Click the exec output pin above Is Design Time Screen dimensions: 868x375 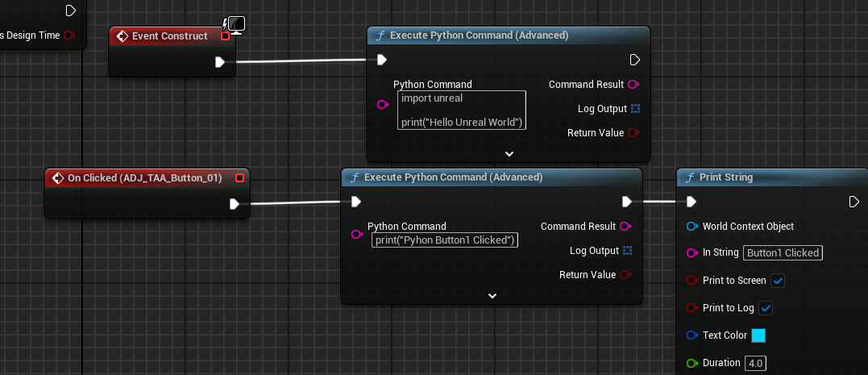point(70,10)
